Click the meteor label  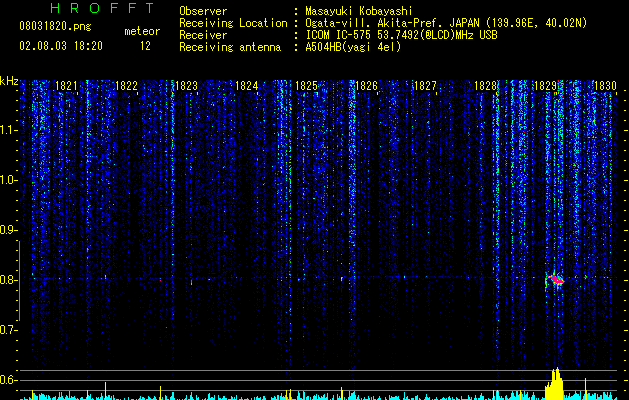point(142,31)
